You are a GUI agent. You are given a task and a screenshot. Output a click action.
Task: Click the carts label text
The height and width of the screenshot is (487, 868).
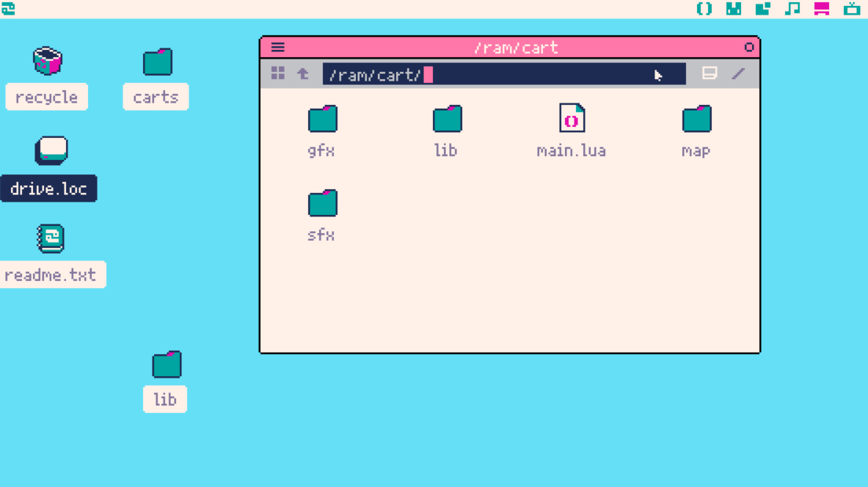[x=156, y=97]
